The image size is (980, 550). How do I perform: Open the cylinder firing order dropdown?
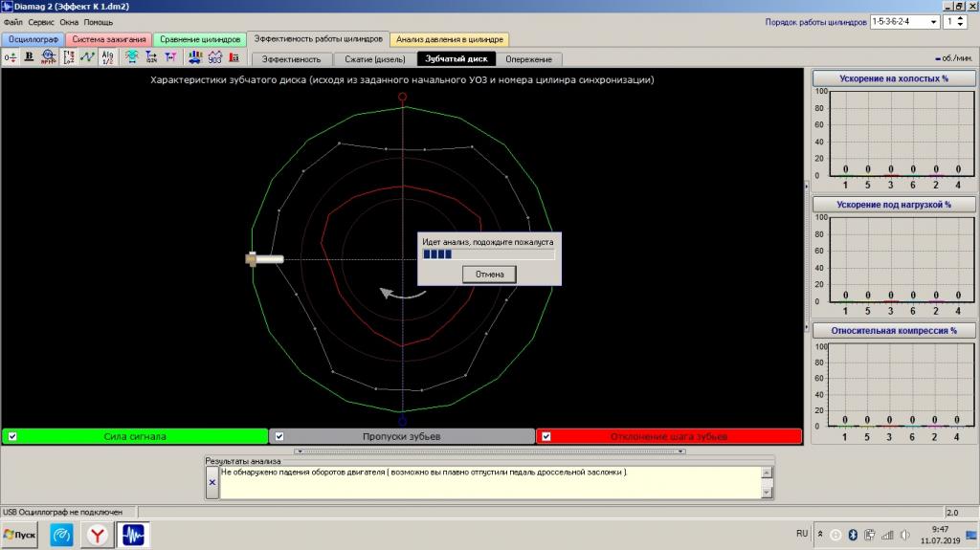tap(934, 22)
